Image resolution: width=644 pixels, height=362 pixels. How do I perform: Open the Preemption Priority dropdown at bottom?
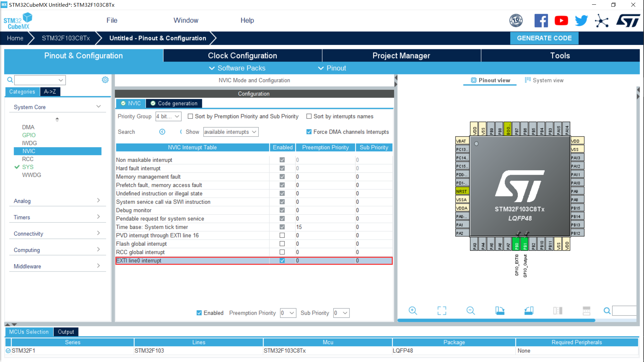tap(288, 313)
